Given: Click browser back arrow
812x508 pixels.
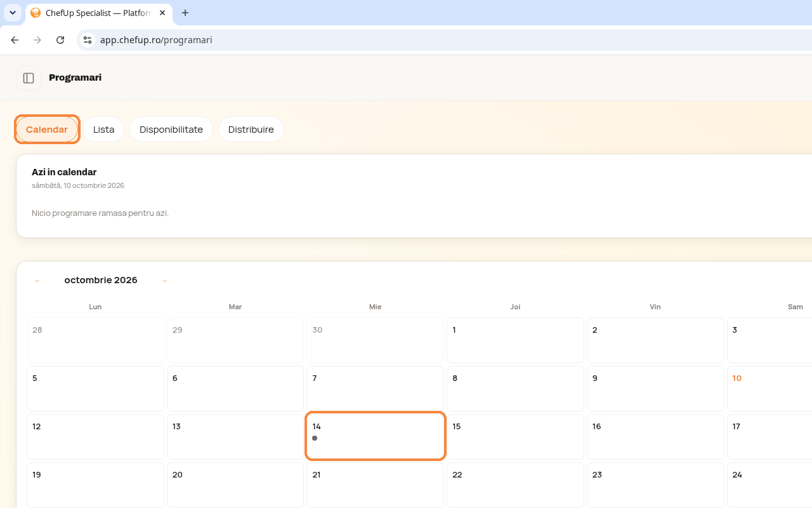Looking at the screenshot, I should (15, 40).
